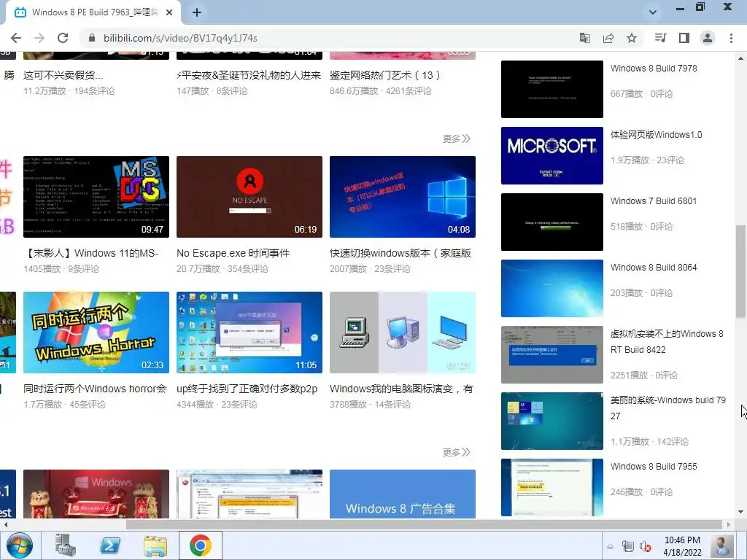Click title 同时运行两个Windows horror会
747x560 pixels.
[x=95, y=389]
